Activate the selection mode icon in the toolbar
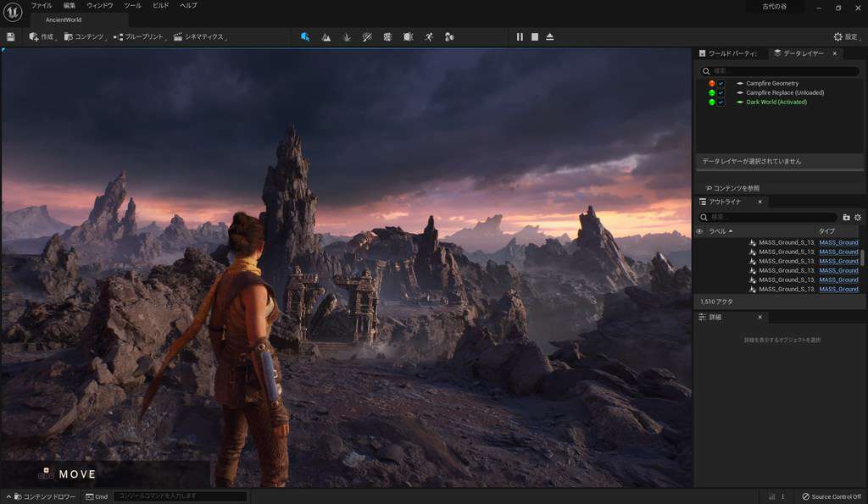Viewport: 868px width, 504px height. pos(305,37)
